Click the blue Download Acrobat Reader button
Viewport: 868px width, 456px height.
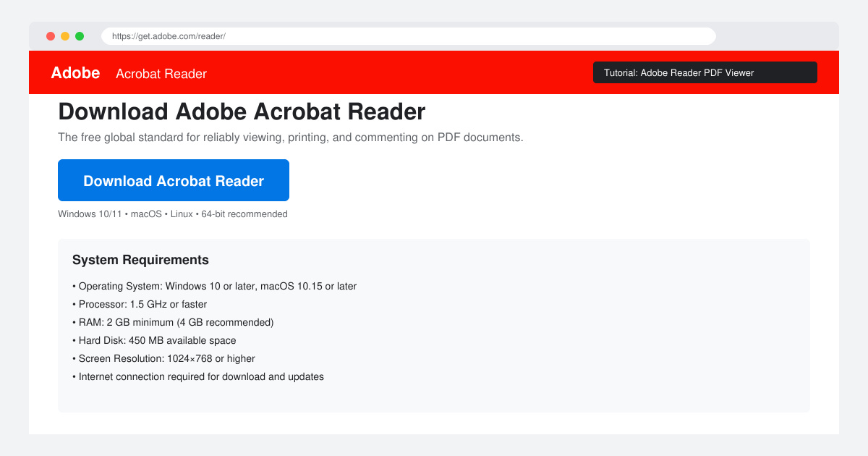(174, 180)
